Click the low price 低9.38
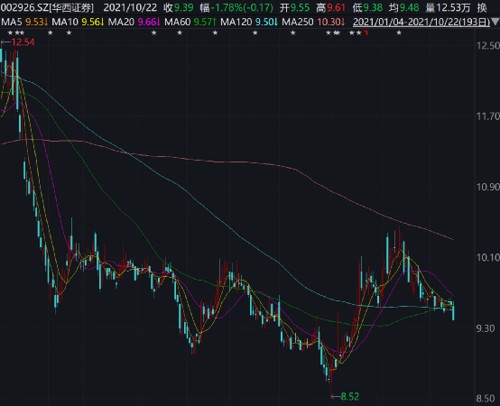This screenshot has width=500, height=406. pos(367,8)
